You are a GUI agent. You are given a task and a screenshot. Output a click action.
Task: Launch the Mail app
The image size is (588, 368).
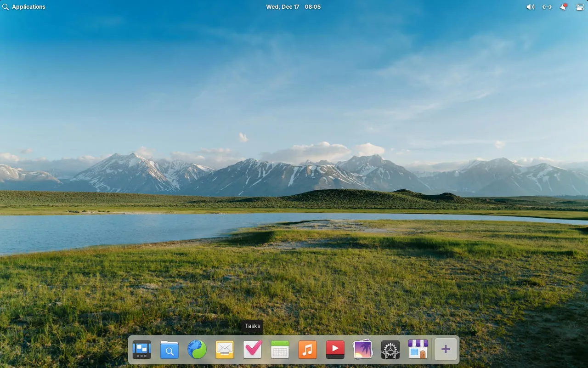click(x=224, y=349)
